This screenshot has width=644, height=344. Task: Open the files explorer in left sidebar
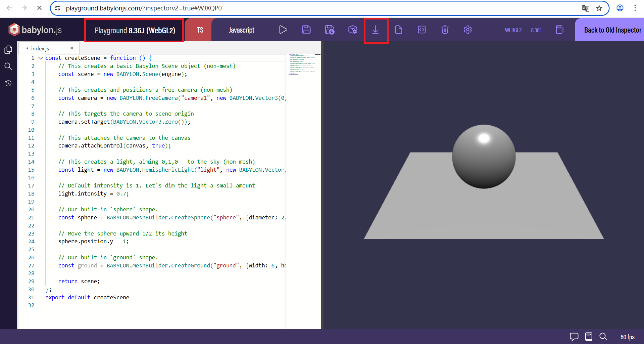[8, 50]
